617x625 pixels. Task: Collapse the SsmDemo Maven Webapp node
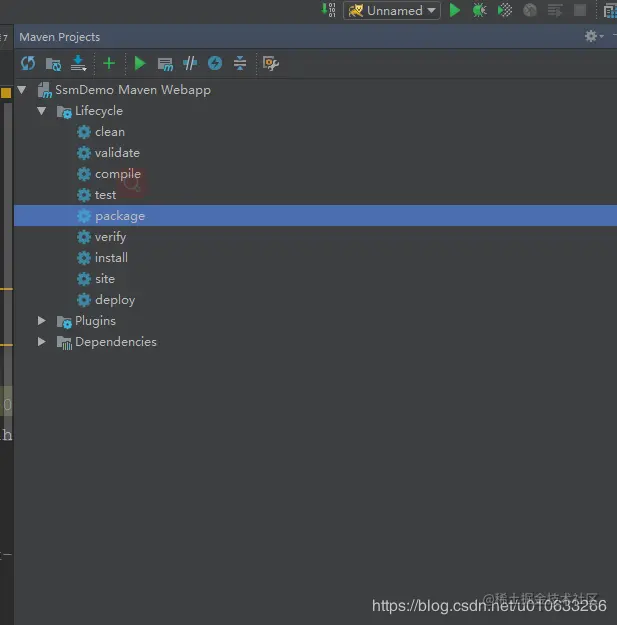[22, 90]
